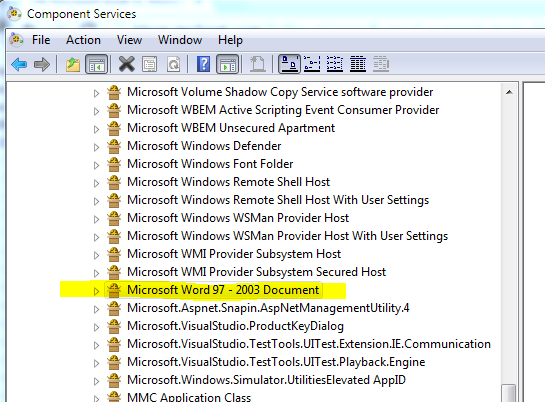Expand Microsoft.VisualStudio.ProductKeyDialog node

97,327
